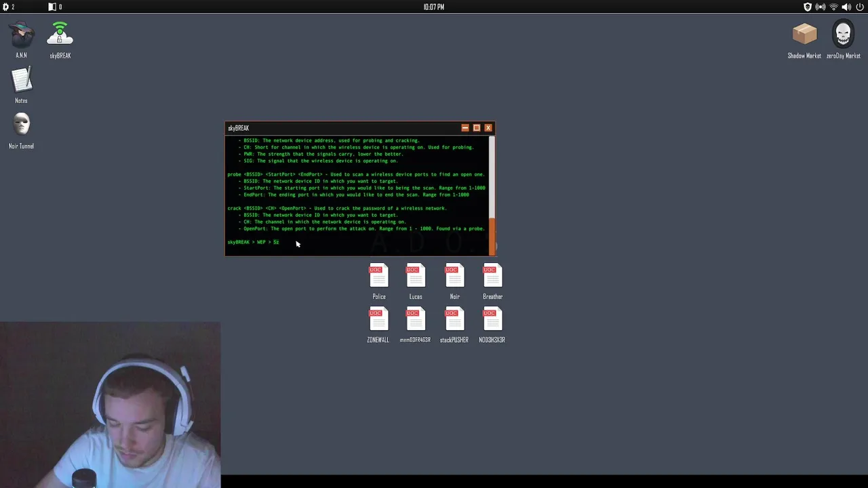Open the Noir Tunnel app icon
868x488 pixels.
21,125
